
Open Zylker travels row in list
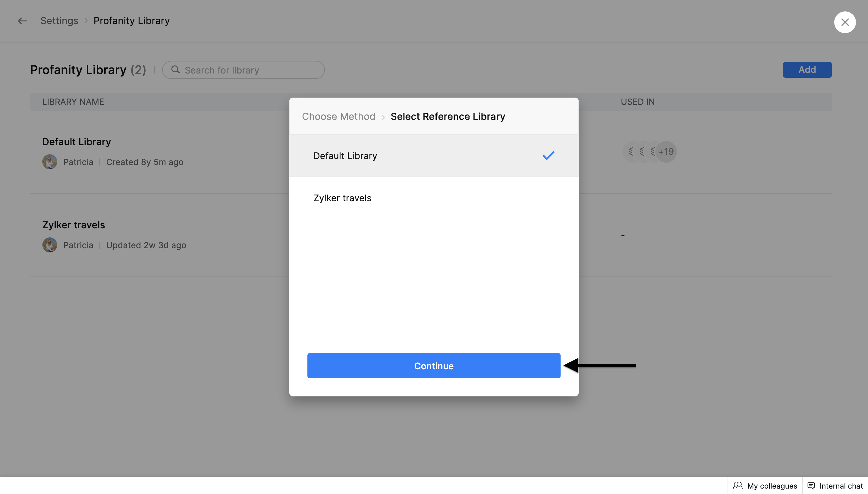[73, 225]
